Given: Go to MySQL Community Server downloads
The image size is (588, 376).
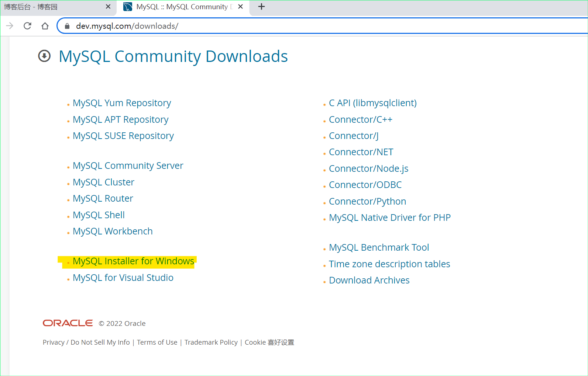Looking at the screenshot, I should (128, 166).
